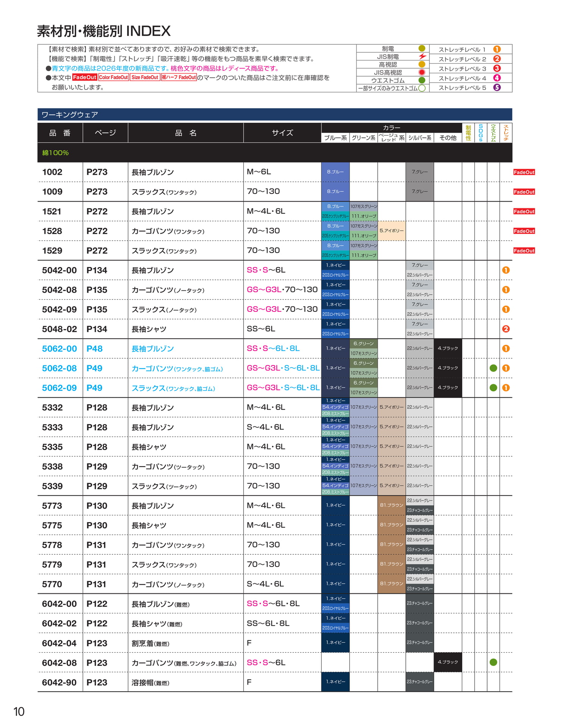Screen dimensions: 565x728
Task: Click the 111.オリーブ swatch in row 1521
Action: coord(364,216)
